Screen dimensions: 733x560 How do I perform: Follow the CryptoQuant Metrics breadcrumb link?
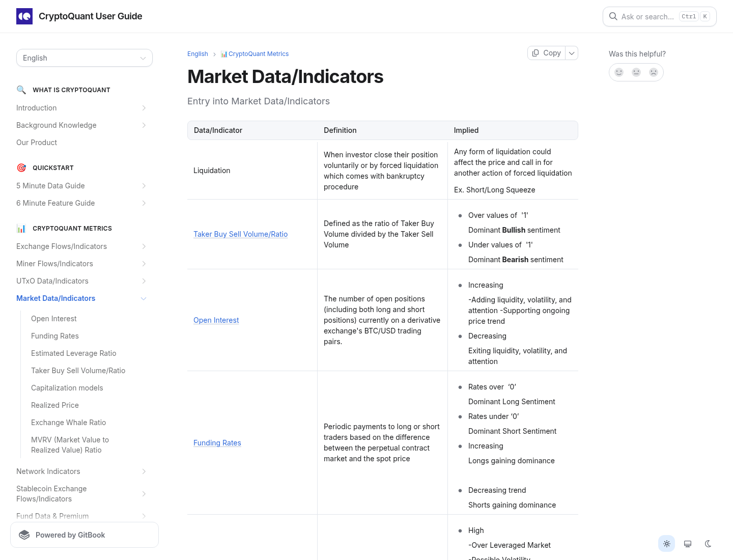[255, 54]
